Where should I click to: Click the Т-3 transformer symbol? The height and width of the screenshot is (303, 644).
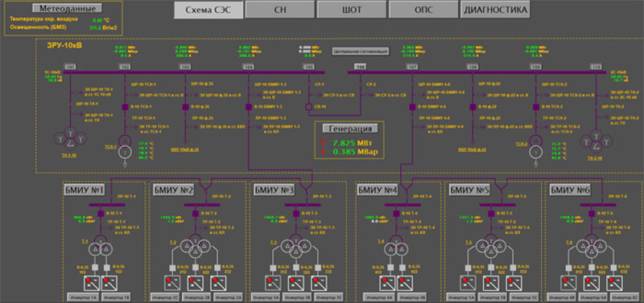[295, 245]
